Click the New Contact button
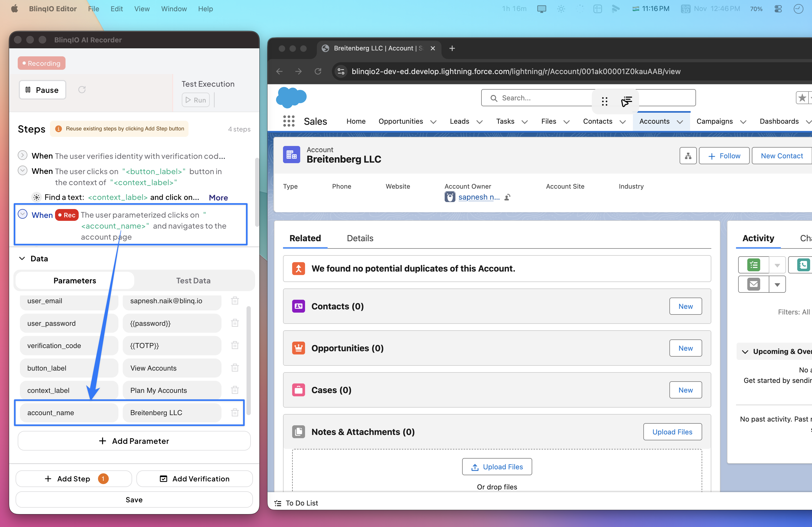The height and width of the screenshot is (527, 812). click(x=781, y=156)
